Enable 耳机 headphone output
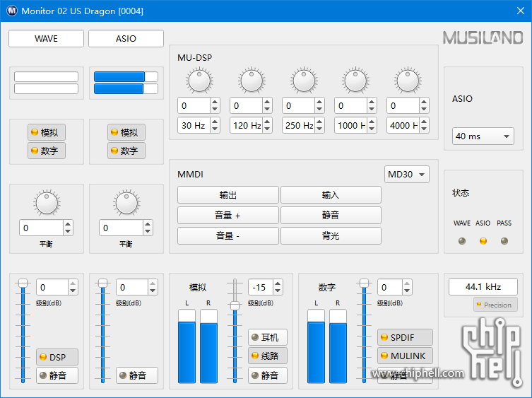The width and height of the screenshot is (532, 398). (268, 337)
